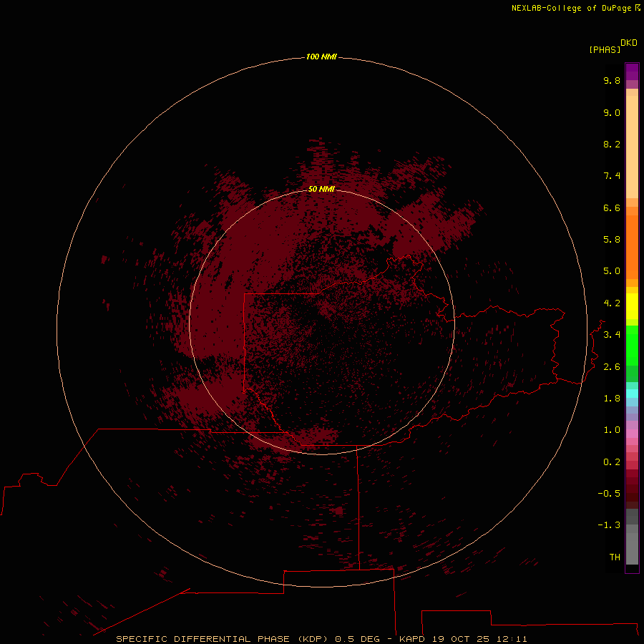
Task: Click the 0.5 DEG elevation text
Action: point(357,639)
